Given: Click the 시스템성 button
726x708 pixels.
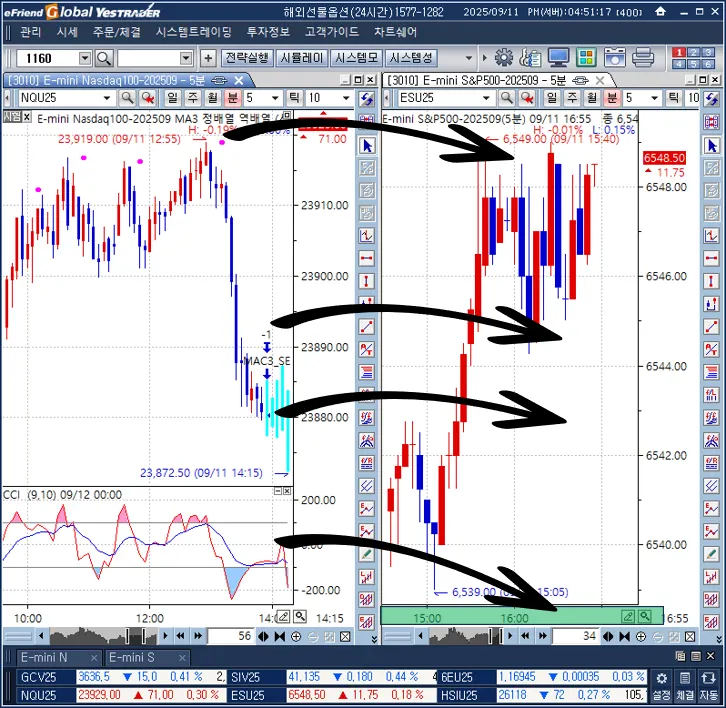Looking at the screenshot, I should point(411,58).
